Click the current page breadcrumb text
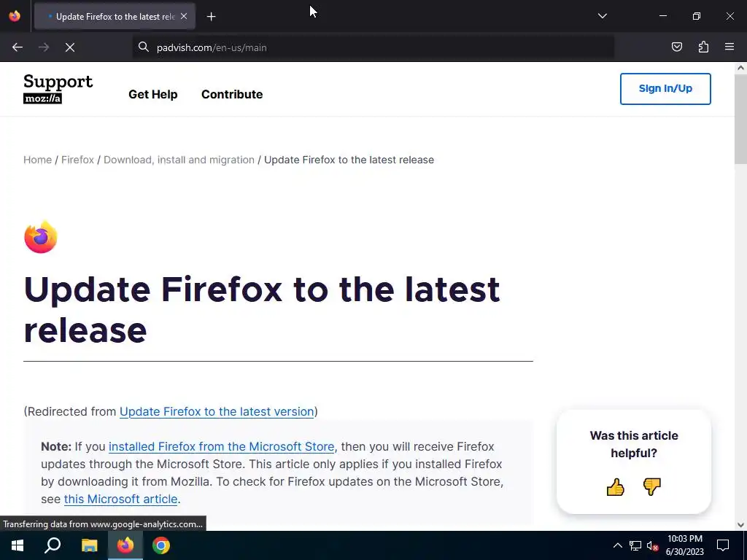The height and width of the screenshot is (560, 747). click(x=349, y=160)
